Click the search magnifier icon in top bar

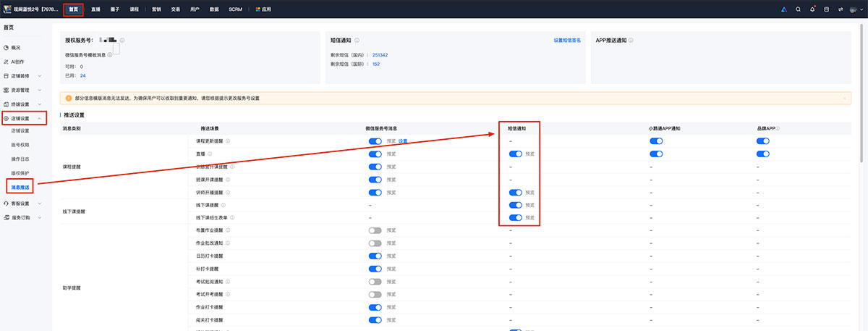click(x=798, y=9)
